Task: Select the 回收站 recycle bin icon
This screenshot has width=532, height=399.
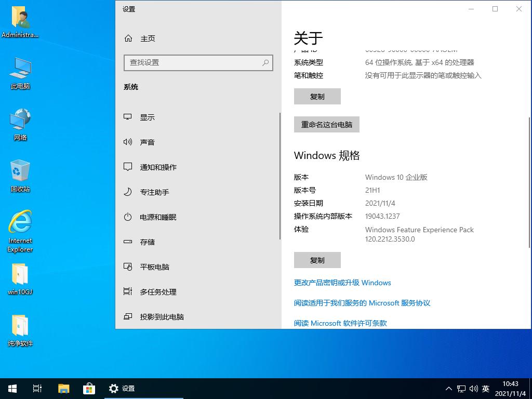Action: click(x=20, y=176)
